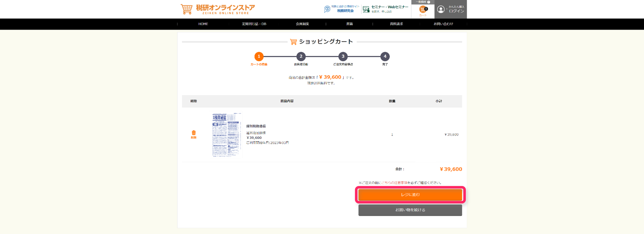Open 書籍 menu

tap(349, 24)
